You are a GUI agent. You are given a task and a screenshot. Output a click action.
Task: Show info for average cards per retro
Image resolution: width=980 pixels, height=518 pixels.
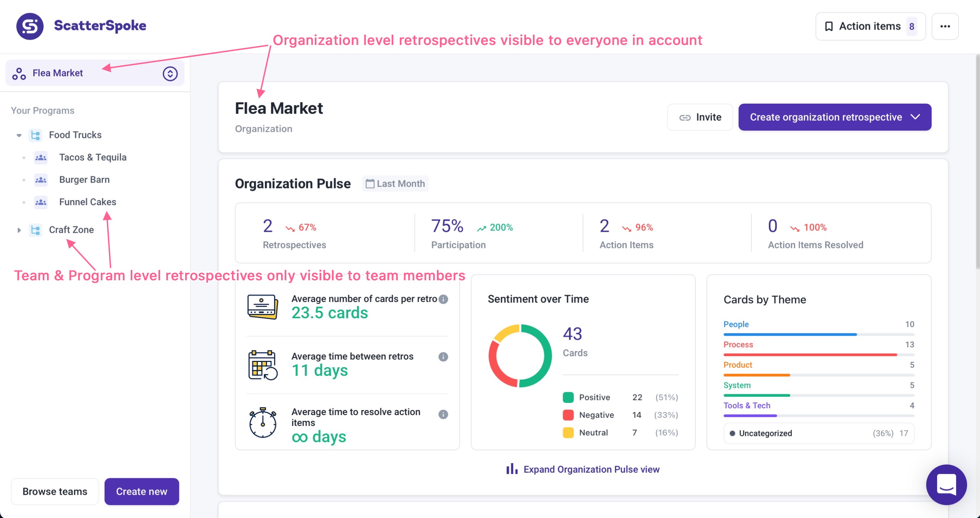tap(443, 299)
